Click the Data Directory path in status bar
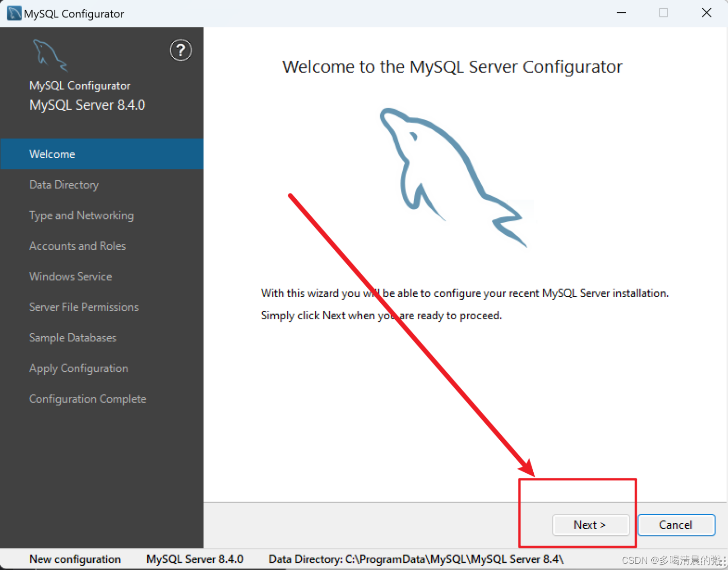Image resolution: width=728 pixels, height=570 pixels. (416, 560)
